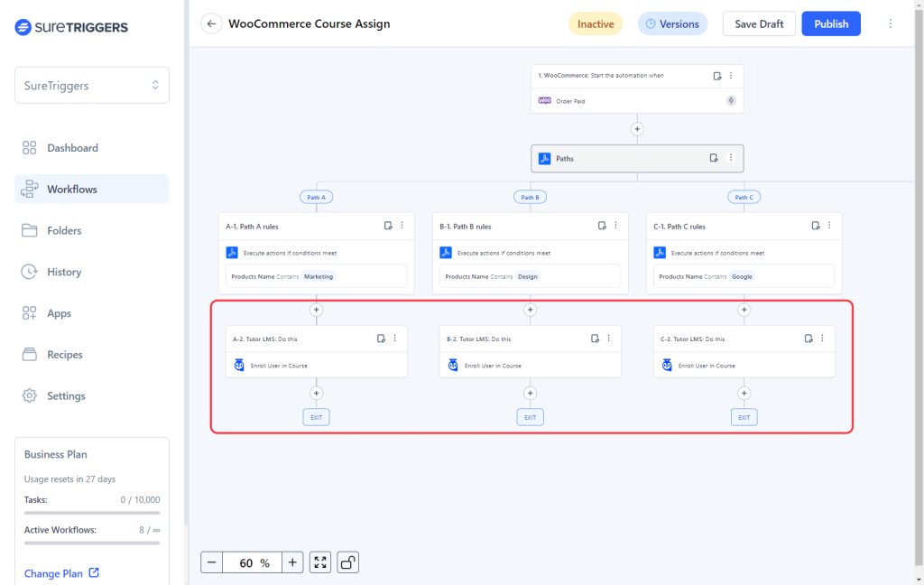Click the note icon on Paths step

click(x=715, y=158)
